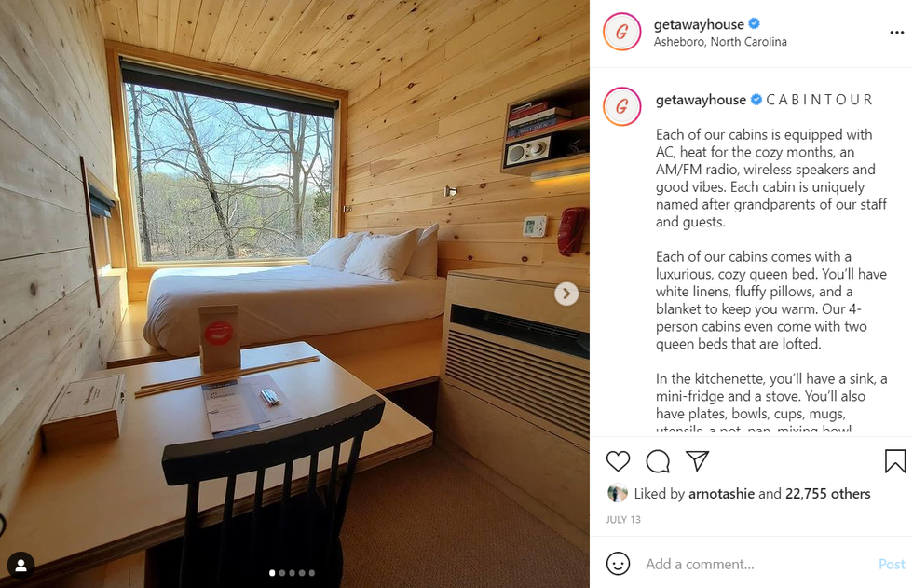
Task: Go to the next photo with the right arrow
Action: pyautogui.click(x=566, y=294)
